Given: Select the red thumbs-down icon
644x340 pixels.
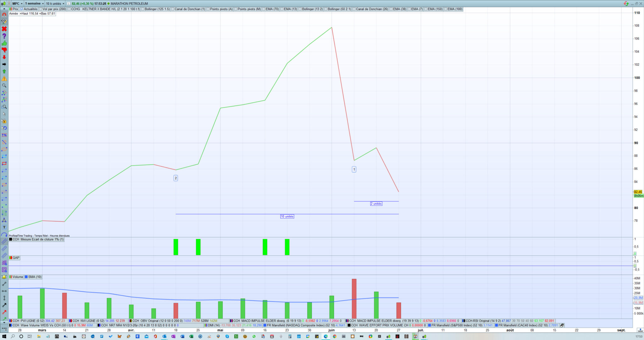Looking at the screenshot, I should click(4, 50).
